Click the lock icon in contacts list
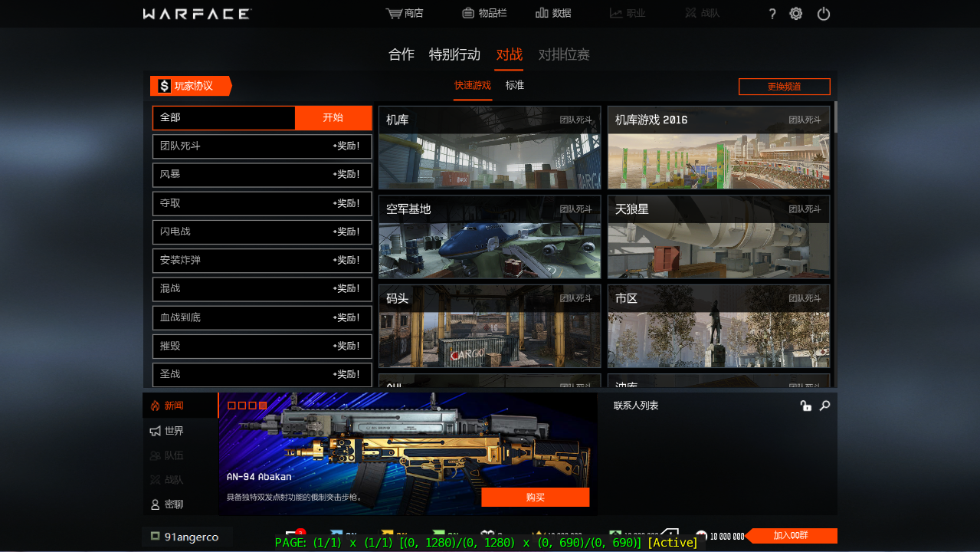The height and width of the screenshot is (552, 980). [x=805, y=406]
